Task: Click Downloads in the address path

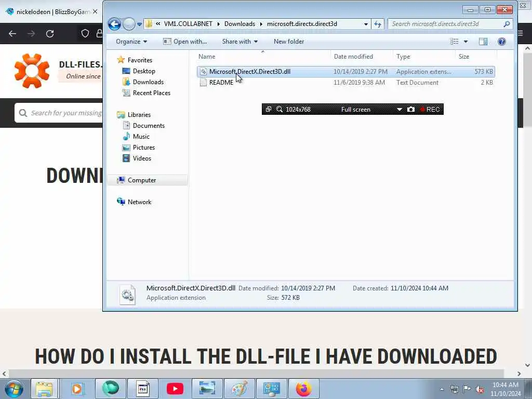Action: click(x=240, y=24)
